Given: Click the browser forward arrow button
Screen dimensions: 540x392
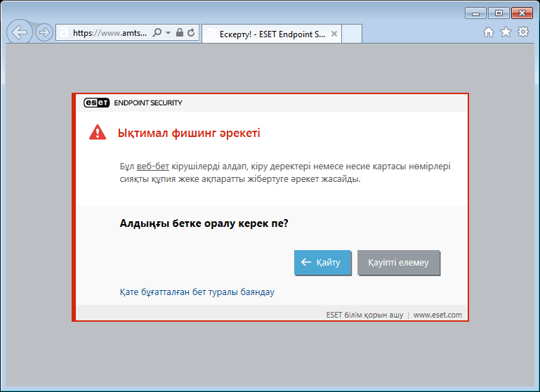Looking at the screenshot, I should tap(44, 33).
